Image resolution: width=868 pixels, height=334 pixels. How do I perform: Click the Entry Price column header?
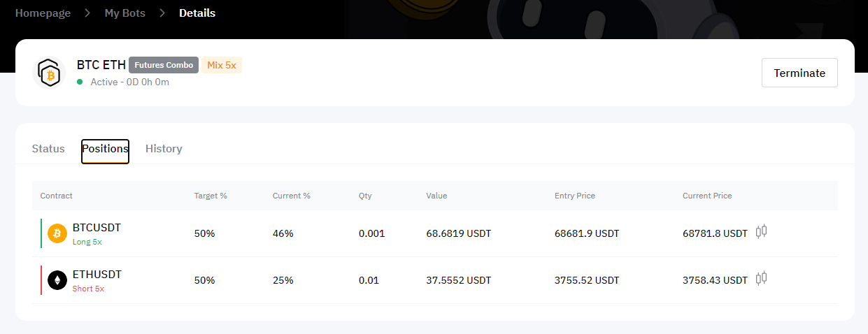(x=575, y=196)
